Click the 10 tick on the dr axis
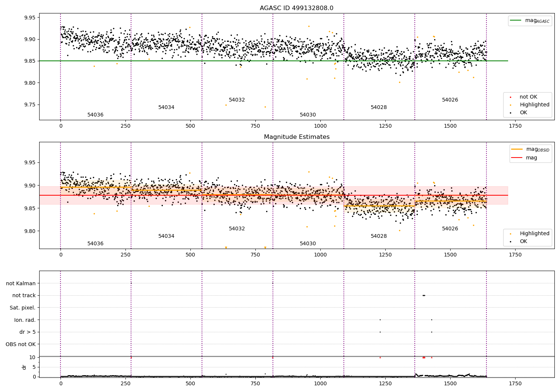The width and height of the screenshot is (560, 392). (32, 357)
